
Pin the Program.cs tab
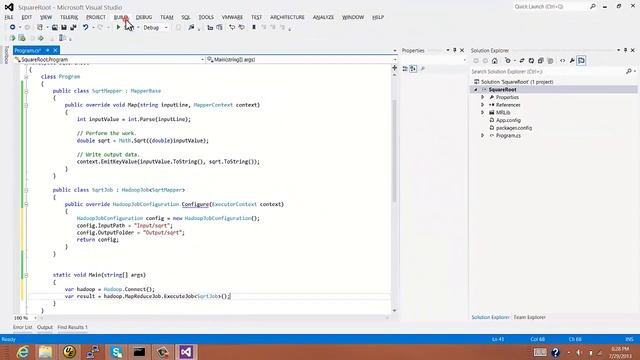(47, 50)
